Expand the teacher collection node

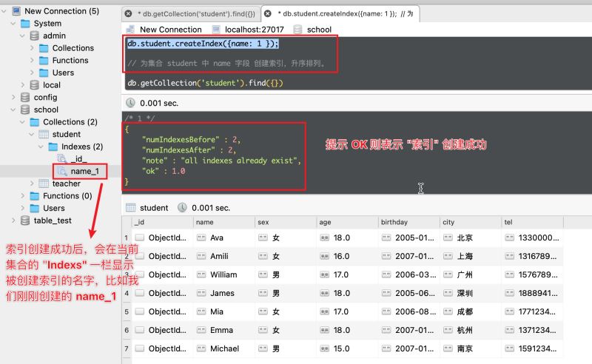point(32,183)
